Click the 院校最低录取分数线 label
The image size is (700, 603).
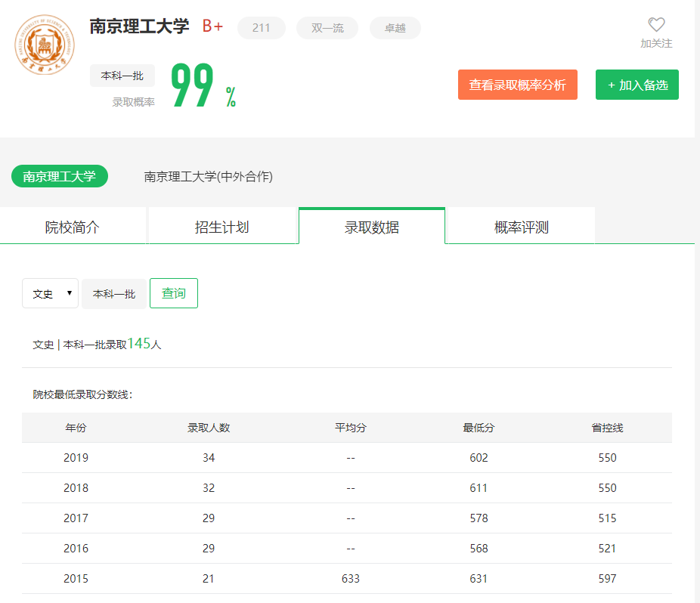tap(82, 394)
